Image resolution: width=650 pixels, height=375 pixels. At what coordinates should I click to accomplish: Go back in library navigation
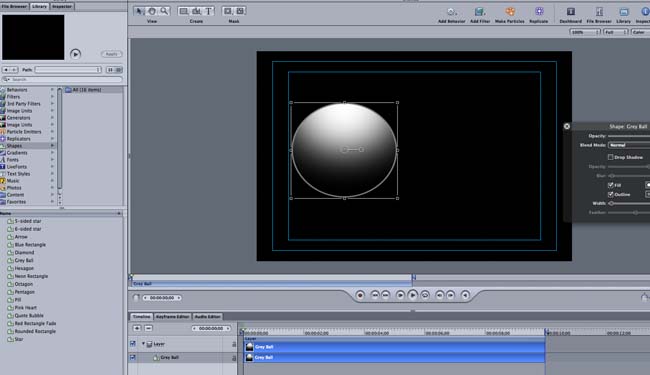pos(6,70)
